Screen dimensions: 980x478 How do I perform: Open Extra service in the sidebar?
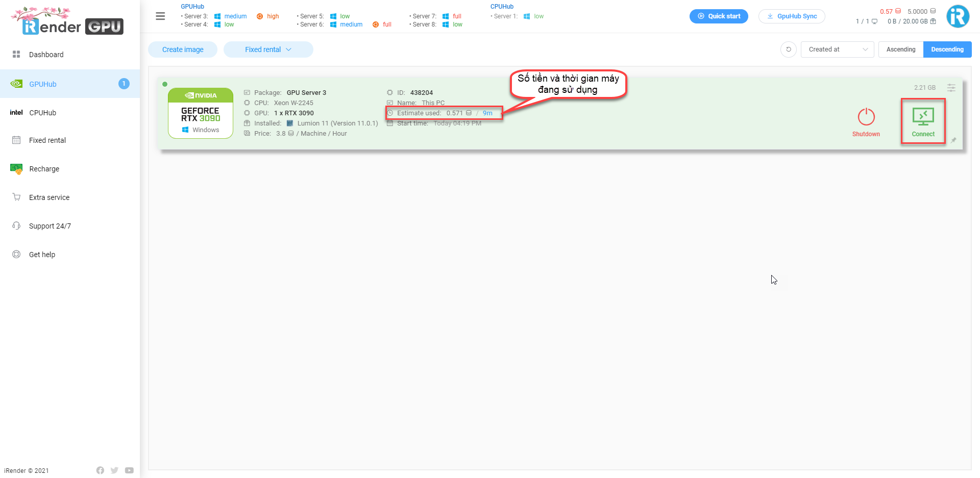70,197
